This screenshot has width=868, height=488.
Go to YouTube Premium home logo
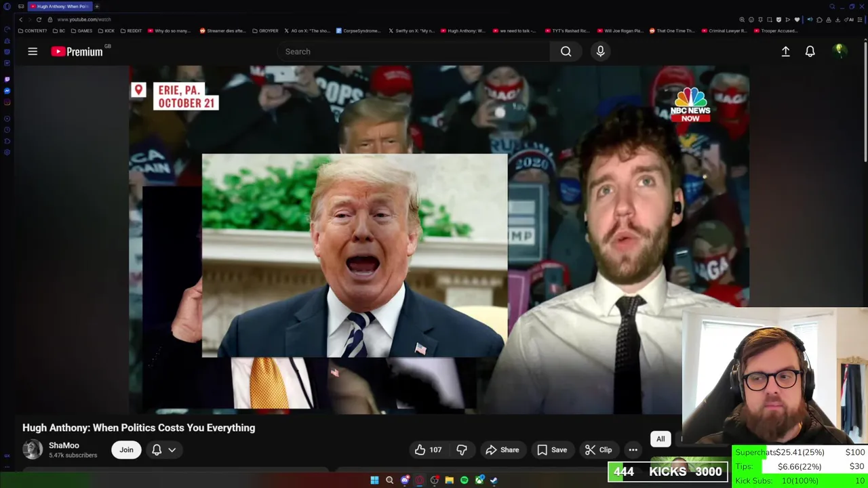(x=77, y=52)
